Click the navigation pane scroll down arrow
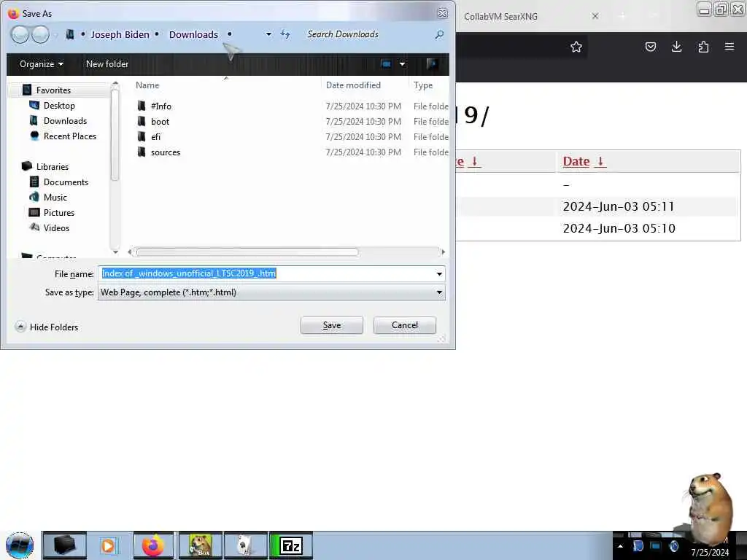Screen dimensions: 747x560 pyautogui.click(x=115, y=252)
